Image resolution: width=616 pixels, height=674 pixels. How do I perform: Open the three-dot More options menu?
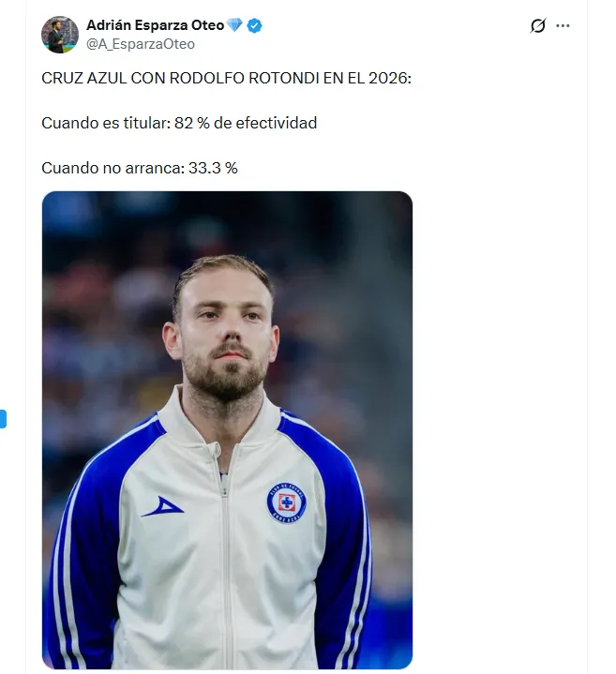click(563, 26)
